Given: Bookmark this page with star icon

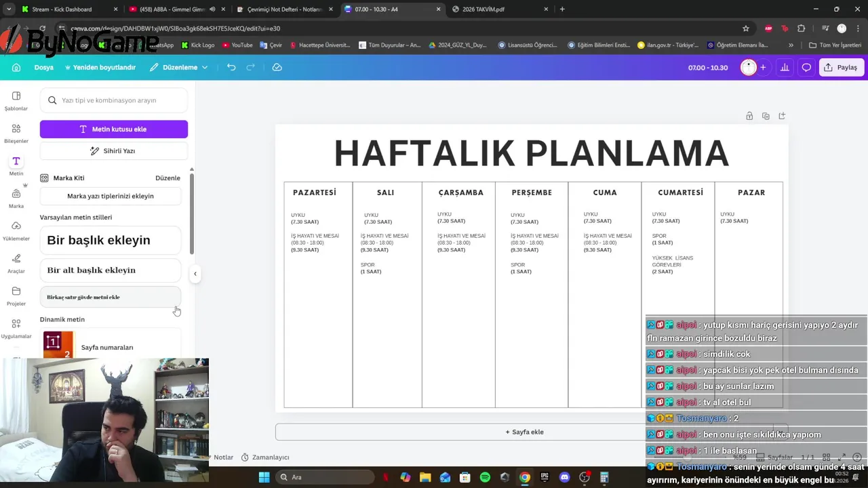Looking at the screenshot, I should pos(746,28).
